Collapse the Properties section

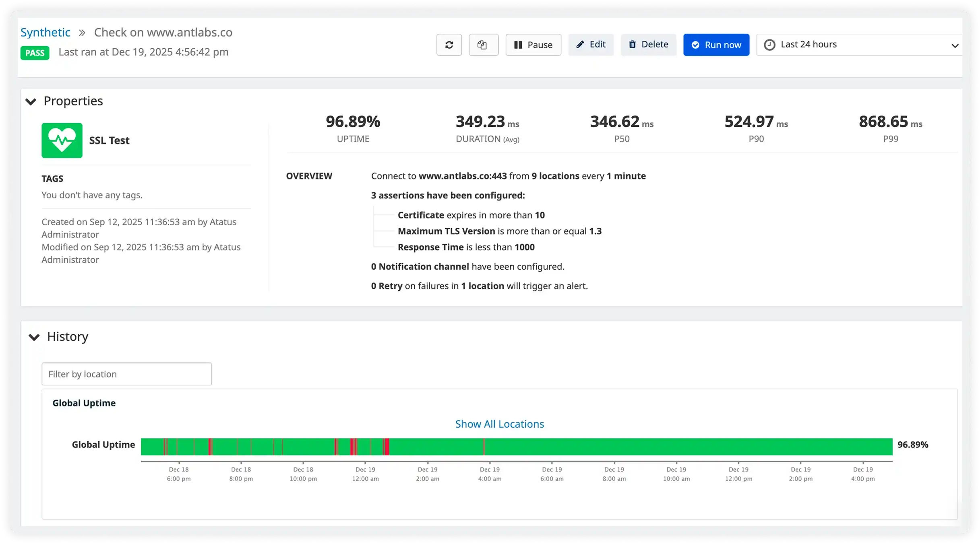(x=31, y=101)
